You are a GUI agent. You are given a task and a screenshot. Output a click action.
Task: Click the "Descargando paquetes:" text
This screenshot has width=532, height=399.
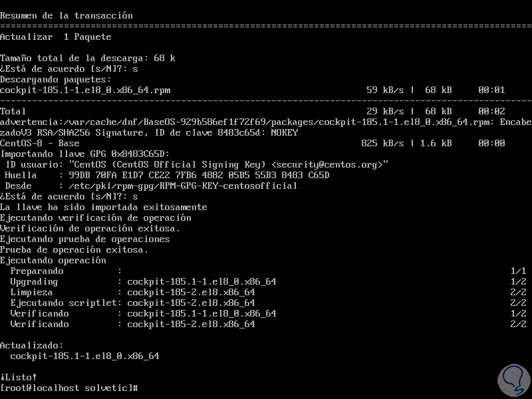click(x=56, y=79)
